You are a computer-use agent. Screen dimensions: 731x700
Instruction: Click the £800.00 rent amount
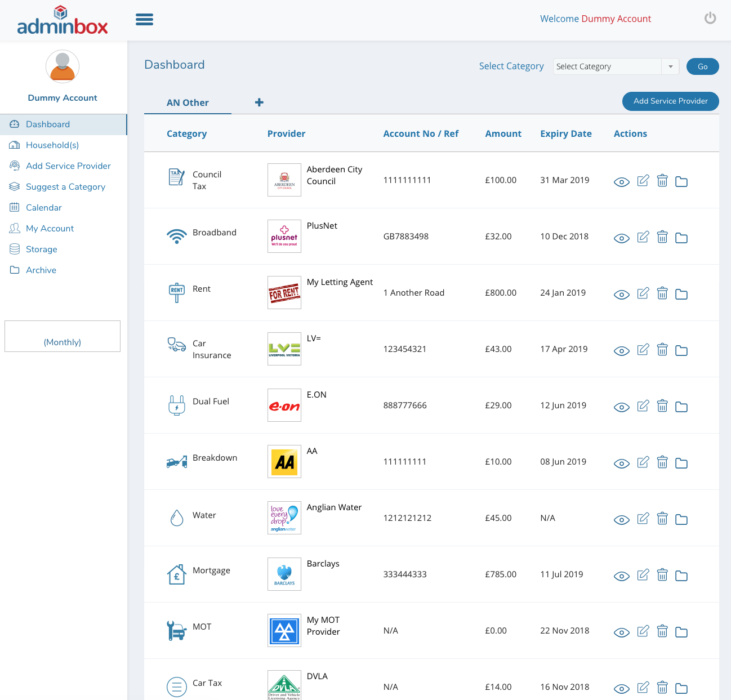tap(501, 293)
